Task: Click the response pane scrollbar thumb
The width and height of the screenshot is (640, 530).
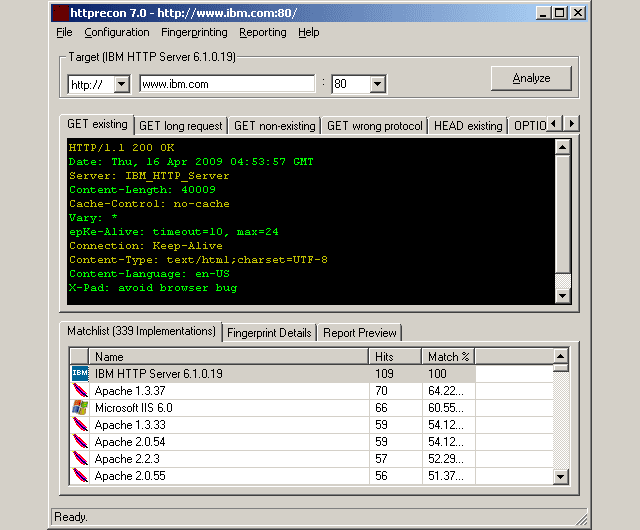Action: (x=563, y=213)
